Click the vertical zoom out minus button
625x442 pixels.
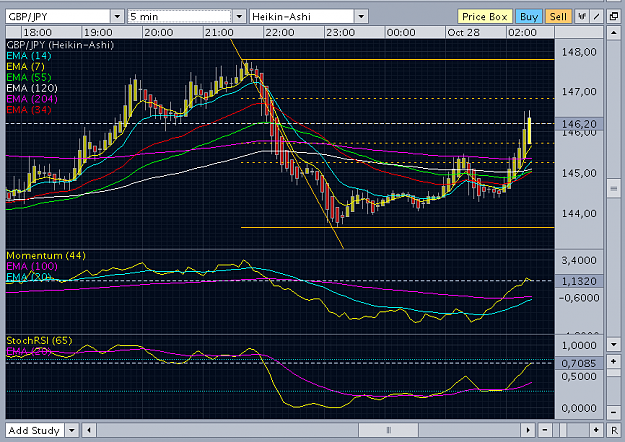[x=613, y=413]
